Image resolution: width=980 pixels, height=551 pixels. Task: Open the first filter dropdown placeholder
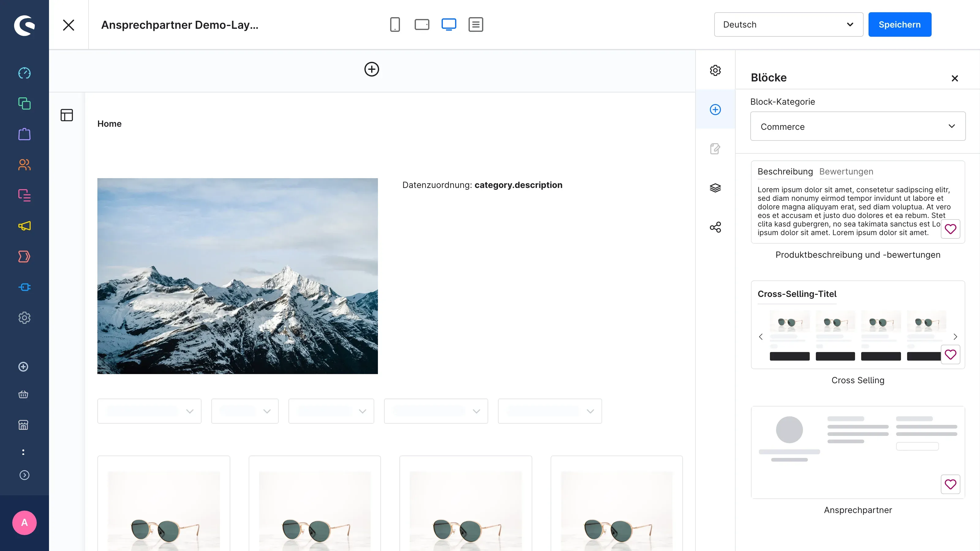pos(149,411)
